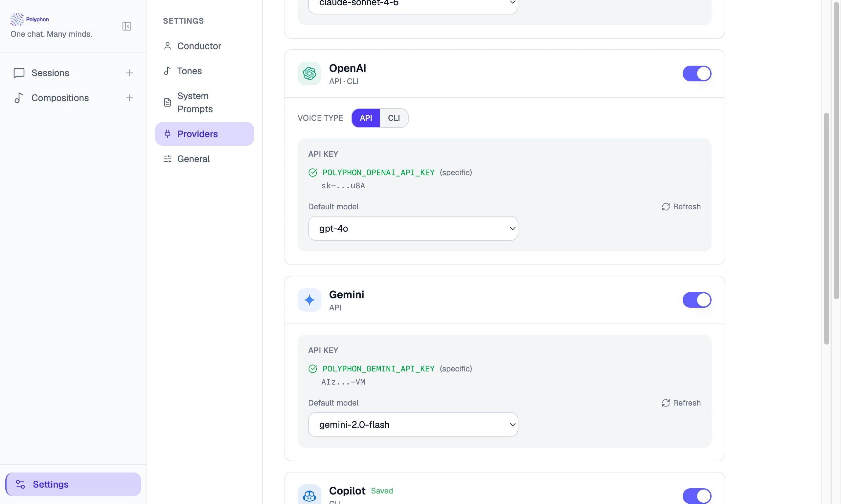The width and height of the screenshot is (841, 504).
Task: Disable the OpenAI provider
Action: [696, 73]
